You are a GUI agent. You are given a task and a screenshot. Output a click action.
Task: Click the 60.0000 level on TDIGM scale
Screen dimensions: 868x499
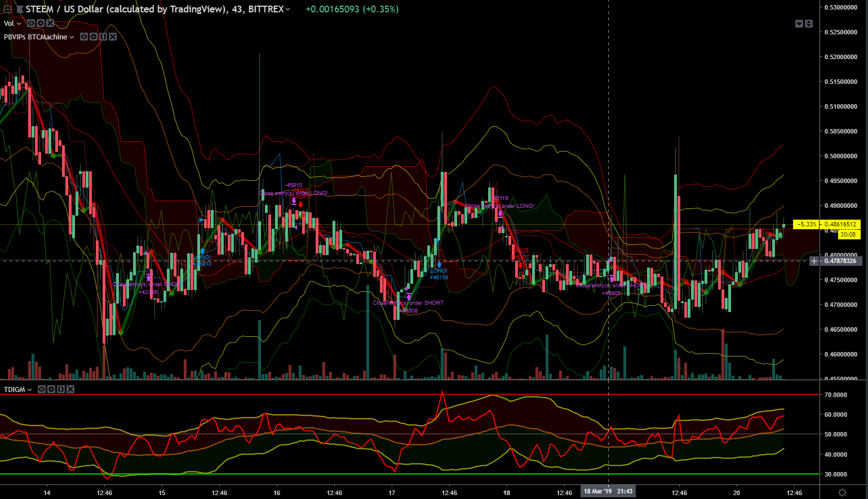click(836, 415)
